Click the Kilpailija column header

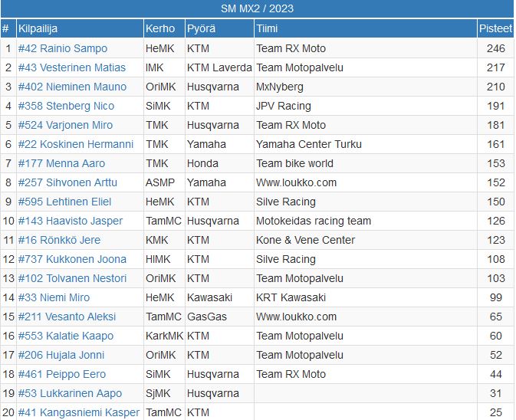38,29
